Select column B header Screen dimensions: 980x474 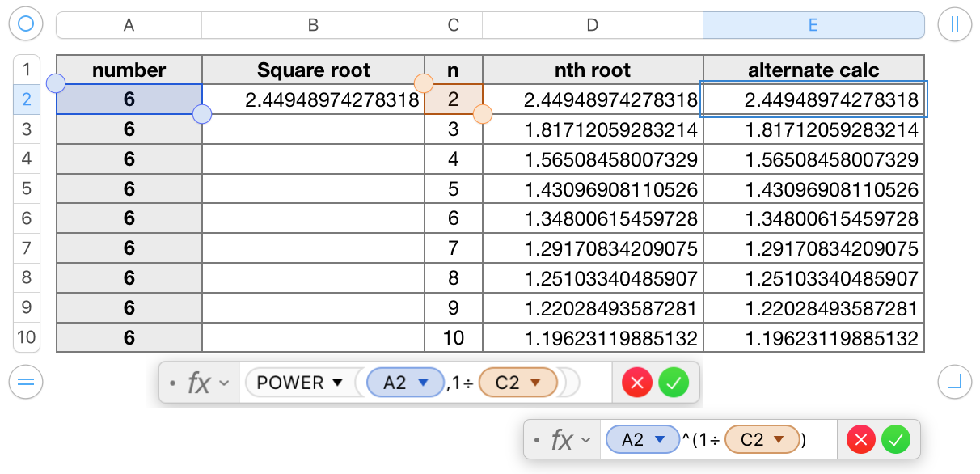click(313, 25)
